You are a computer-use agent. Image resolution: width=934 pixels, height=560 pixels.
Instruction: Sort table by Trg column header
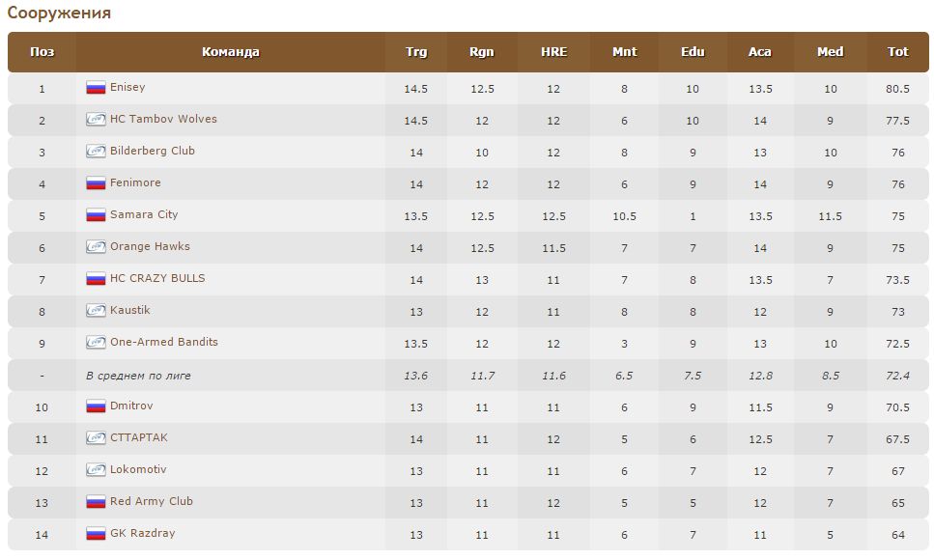(x=416, y=52)
